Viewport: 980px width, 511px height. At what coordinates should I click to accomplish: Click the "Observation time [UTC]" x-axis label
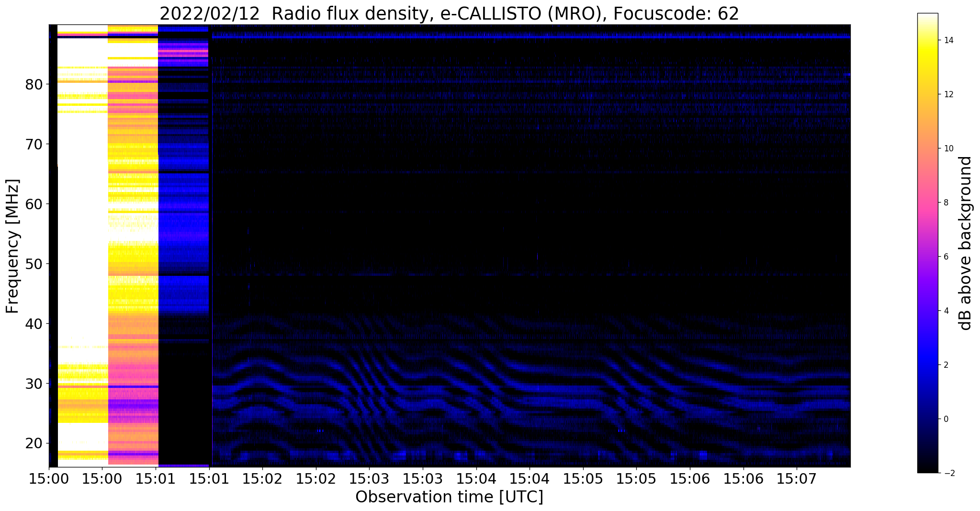tap(449, 497)
